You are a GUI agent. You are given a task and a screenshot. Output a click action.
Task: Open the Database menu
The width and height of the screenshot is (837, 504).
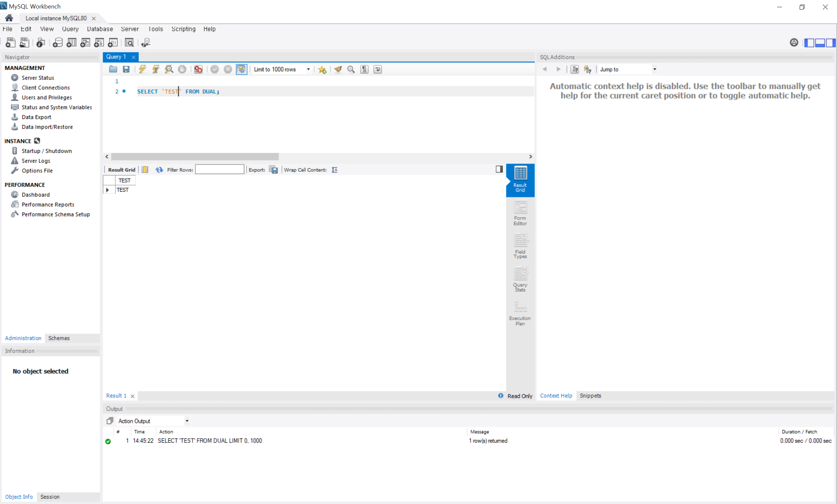coord(100,29)
